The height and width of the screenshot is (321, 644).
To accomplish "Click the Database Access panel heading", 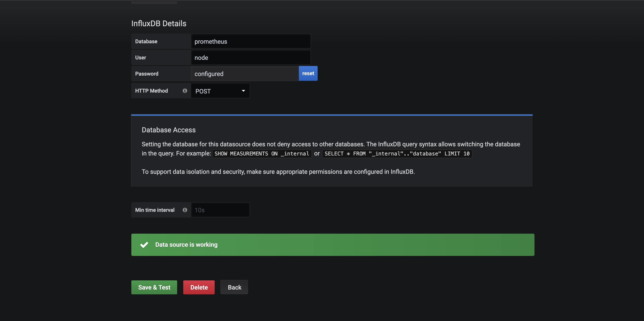I will [168, 129].
